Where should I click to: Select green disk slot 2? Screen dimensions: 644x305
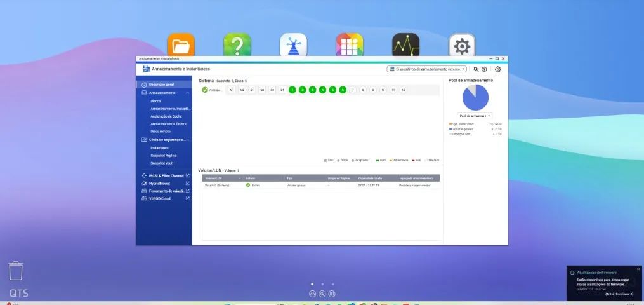302,90
